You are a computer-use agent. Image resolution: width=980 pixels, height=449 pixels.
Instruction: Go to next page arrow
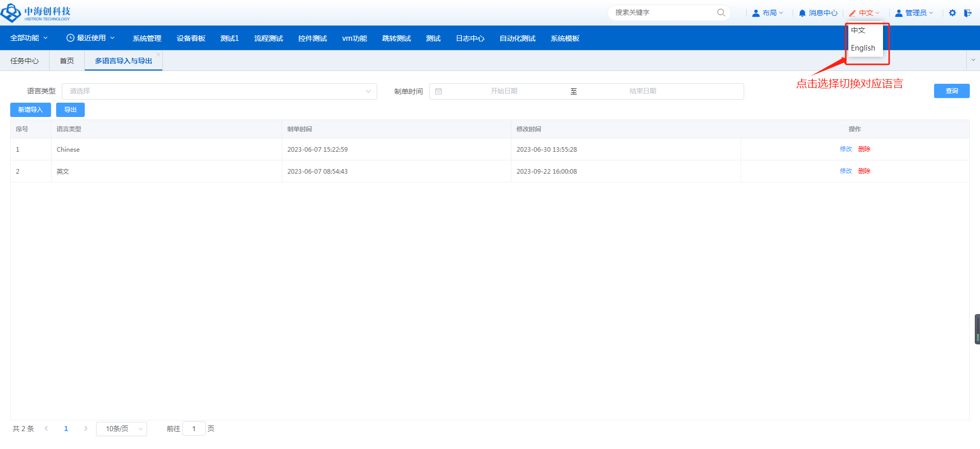pyautogui.click(x=86, y=429)
